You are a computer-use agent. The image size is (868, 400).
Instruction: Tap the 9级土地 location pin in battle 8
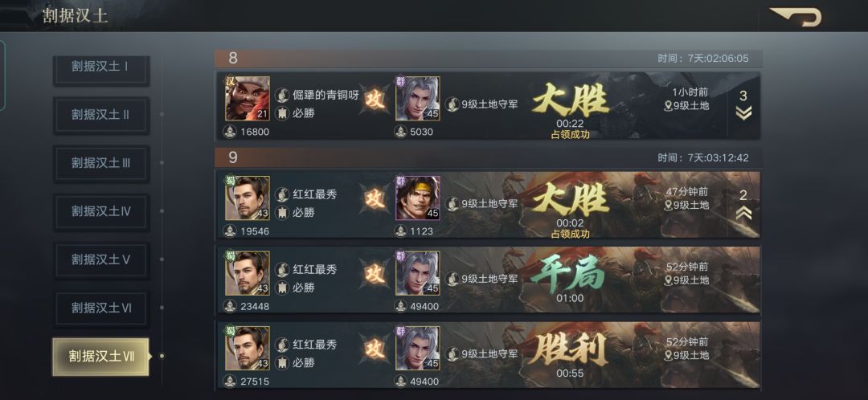tap(668, 105)
